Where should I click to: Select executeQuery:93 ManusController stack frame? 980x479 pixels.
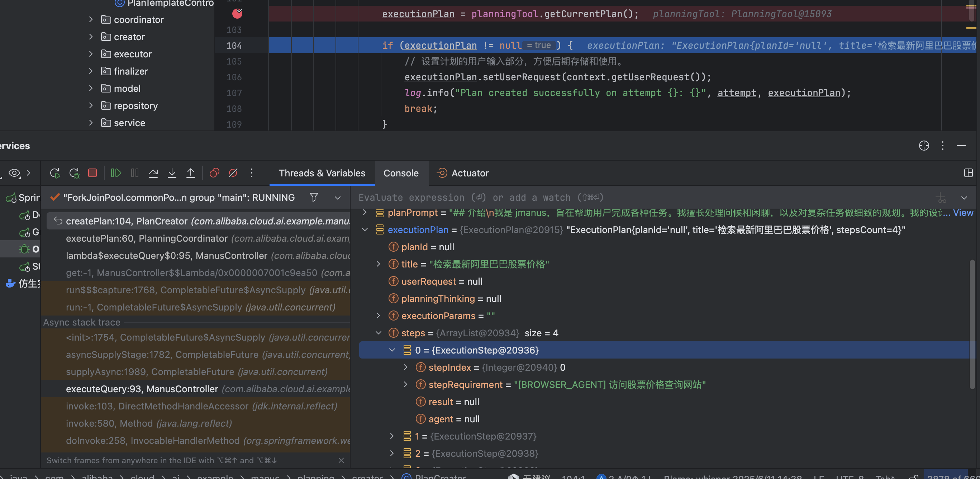coord(142,389)
